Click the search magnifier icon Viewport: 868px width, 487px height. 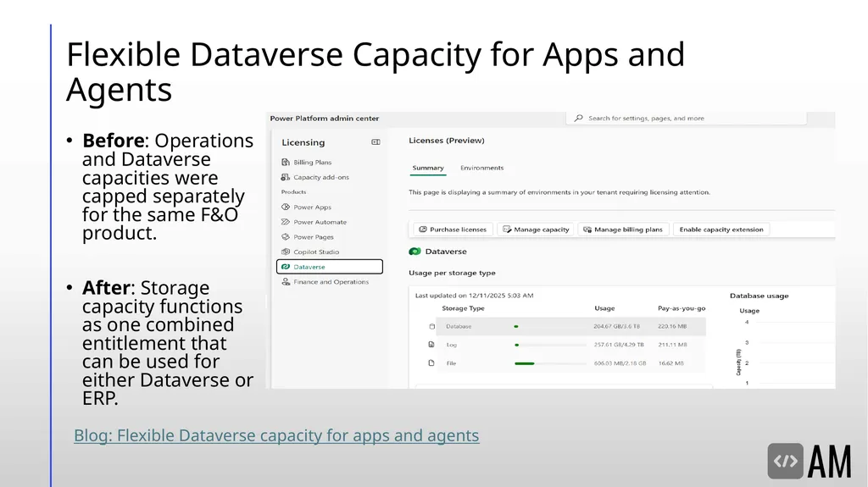[578, 118]
